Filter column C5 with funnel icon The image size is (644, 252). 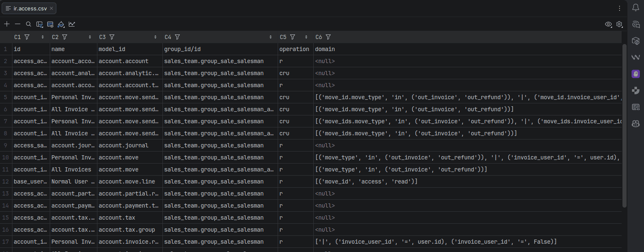click(x=293, y=37)
